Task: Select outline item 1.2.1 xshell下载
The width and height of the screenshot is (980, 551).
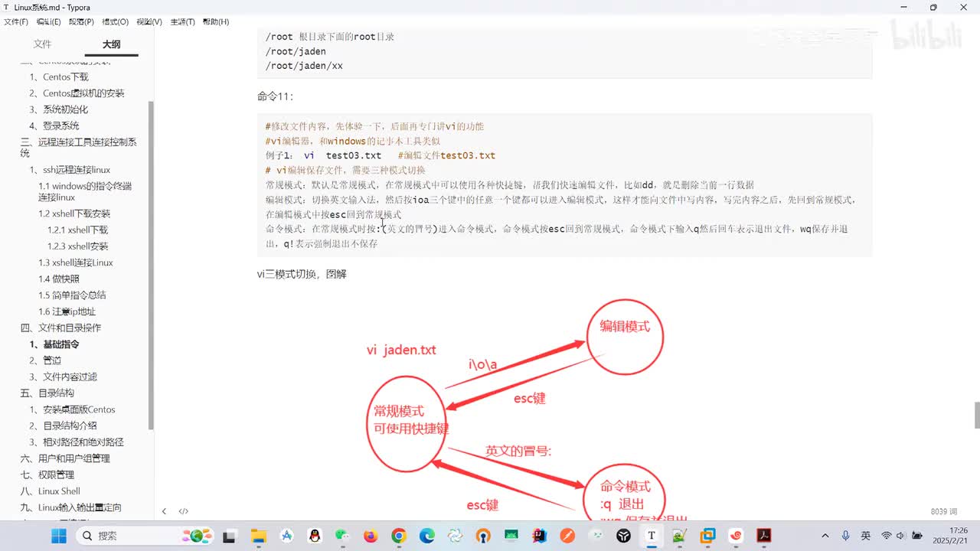Action: pyautogui.click(x=77, y=230)
